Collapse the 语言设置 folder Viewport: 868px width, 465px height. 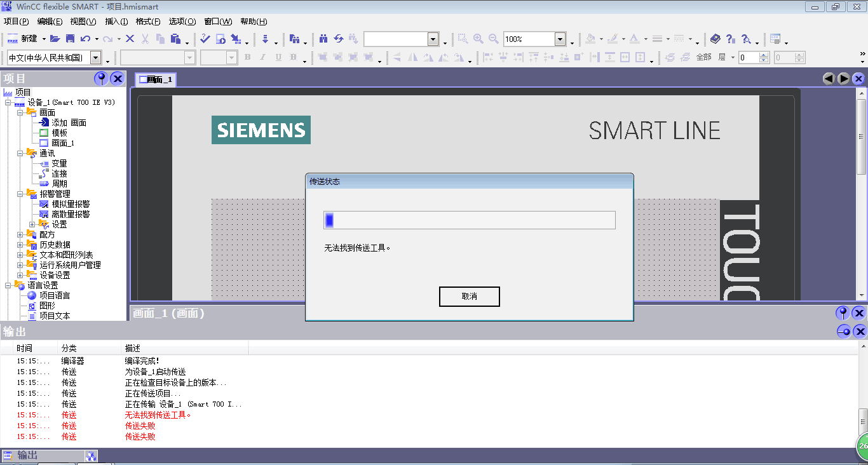[8, 285]
